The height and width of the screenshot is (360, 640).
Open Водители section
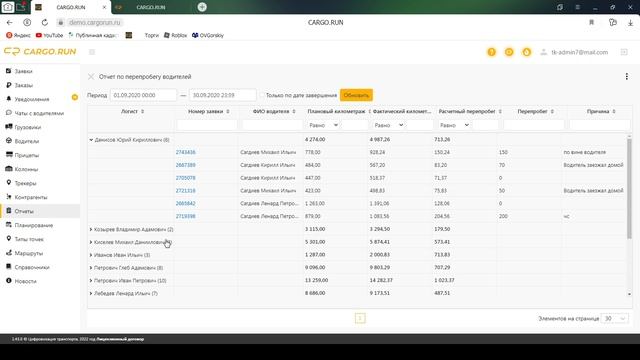pos(27,141)
